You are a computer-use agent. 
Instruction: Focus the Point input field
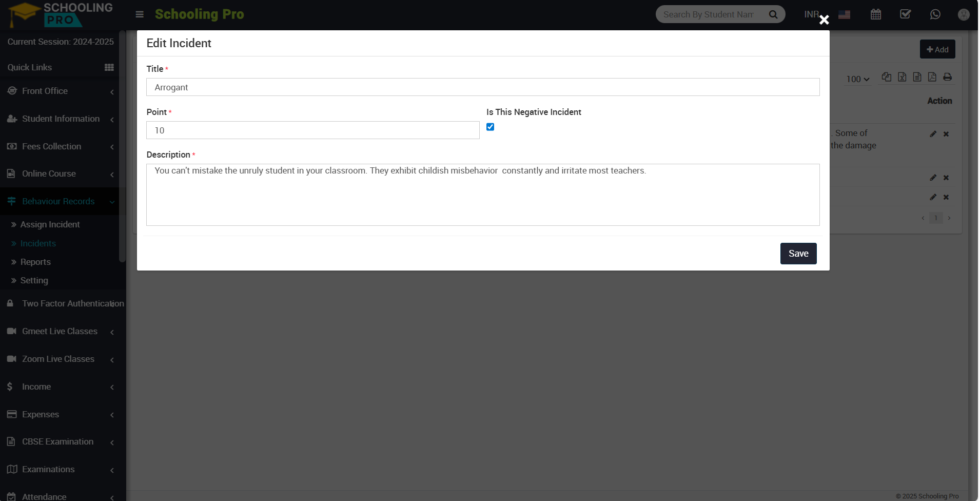pyautogui.click(x=313, y=130)
